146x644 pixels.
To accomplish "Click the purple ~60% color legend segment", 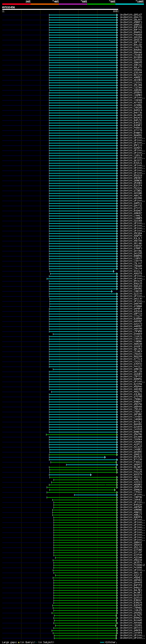I will (x=73, y=4).
